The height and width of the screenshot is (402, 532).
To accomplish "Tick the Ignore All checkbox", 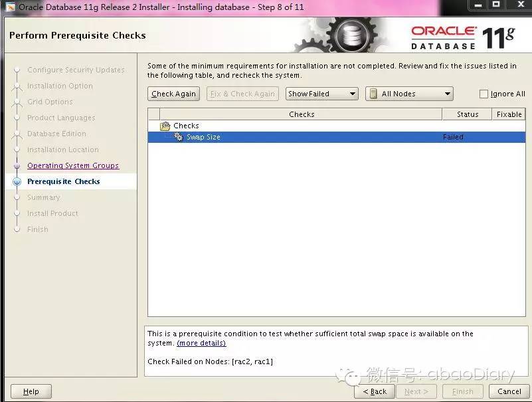I will coord(484,94).
